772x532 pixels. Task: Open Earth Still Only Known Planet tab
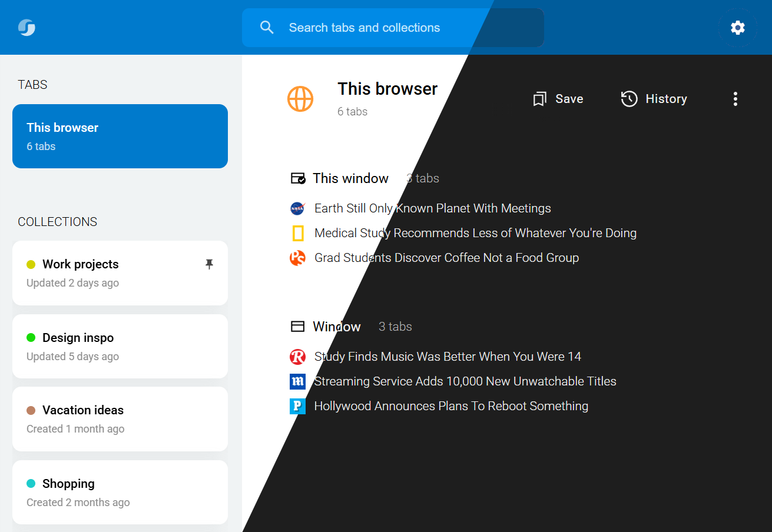[x=433, y=208]
